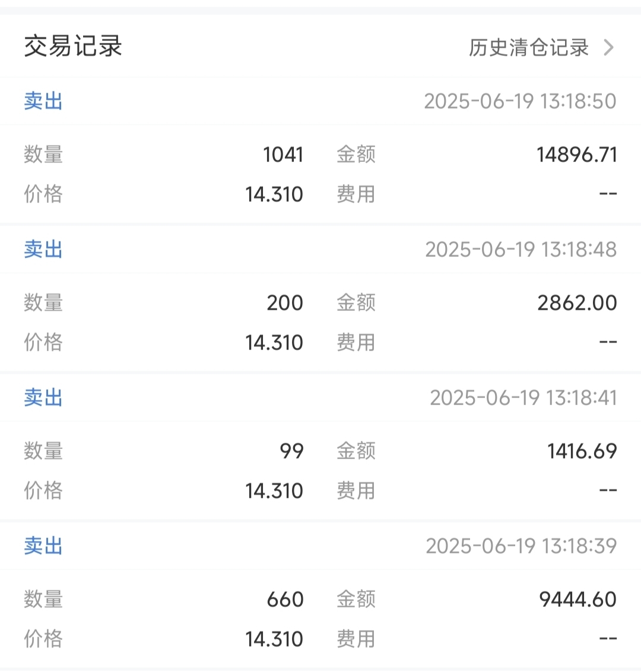Tap the timestamp 2025-06-19 13:18:48
The height and width of the screenshot is (672, 641).
(521, 250)
